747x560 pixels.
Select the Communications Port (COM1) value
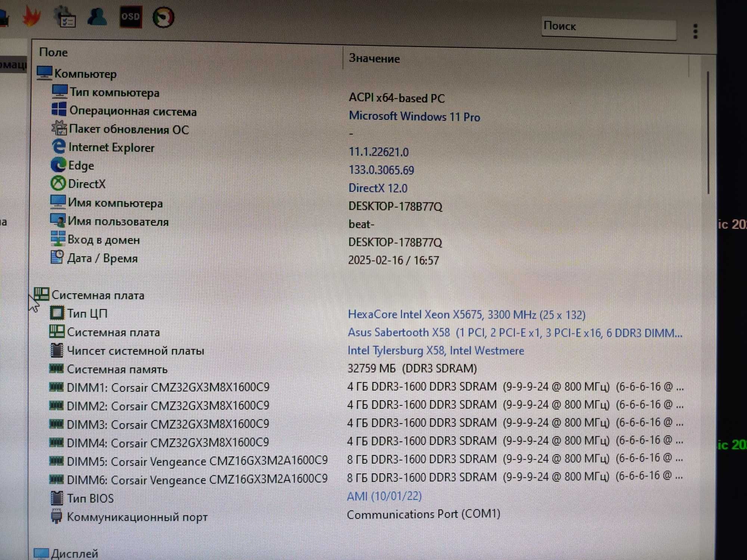click(x=424, y=514)
